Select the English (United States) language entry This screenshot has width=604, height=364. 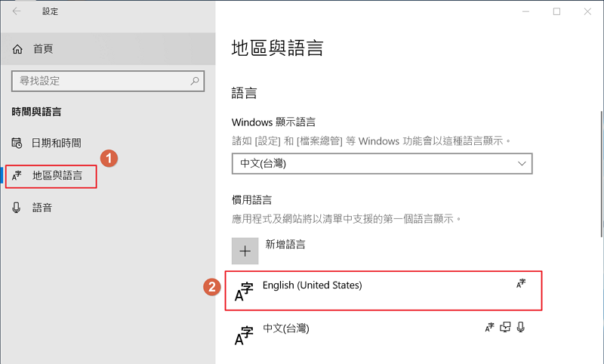[313, 285]
